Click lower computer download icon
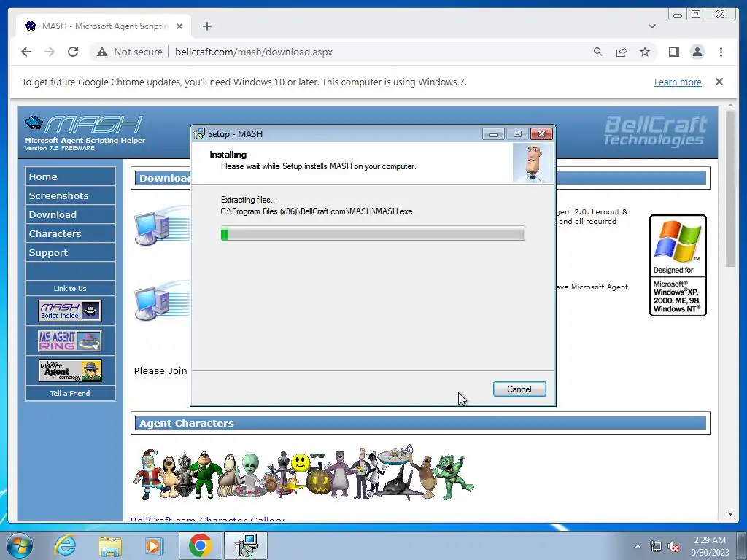The width and height of the screenshot is (747, 560). click(x=161, y=301)
